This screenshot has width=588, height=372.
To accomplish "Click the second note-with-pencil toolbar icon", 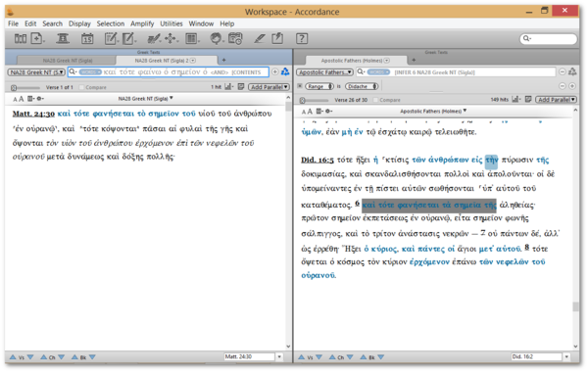I will pos(128,38).
